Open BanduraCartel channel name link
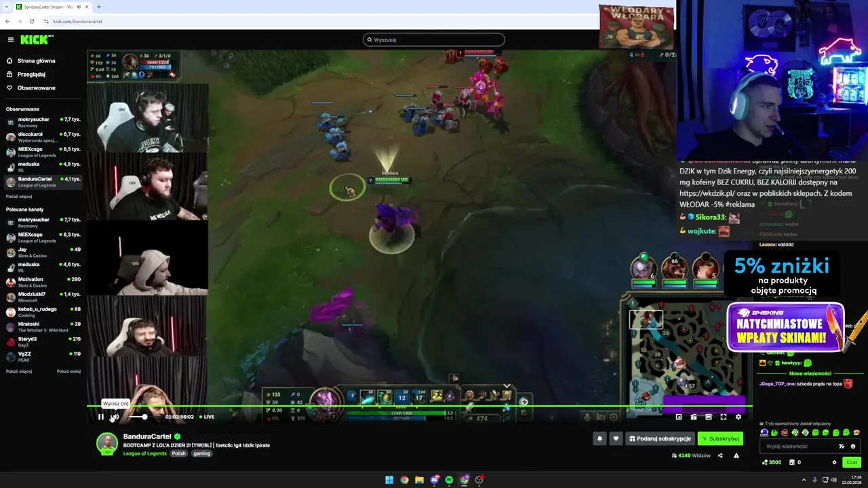Screen dimensions: 868x488 pyautogui.click(x=147, y=436)
